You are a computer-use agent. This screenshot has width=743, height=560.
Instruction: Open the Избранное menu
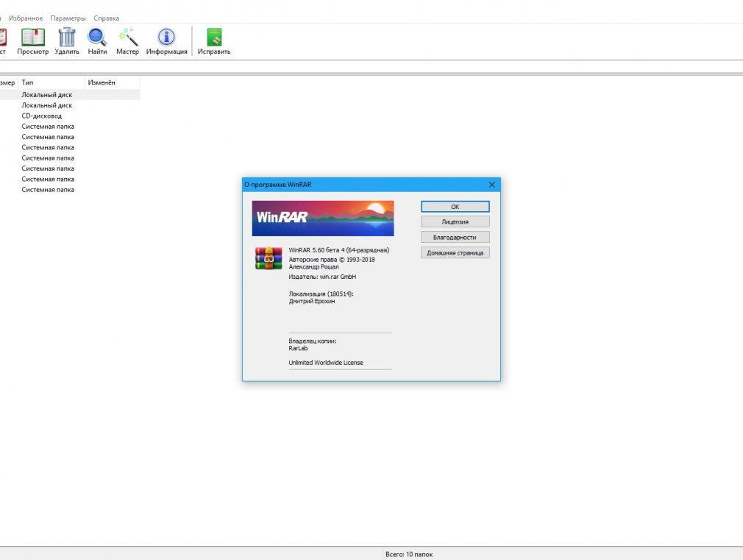tap(26, 18)
